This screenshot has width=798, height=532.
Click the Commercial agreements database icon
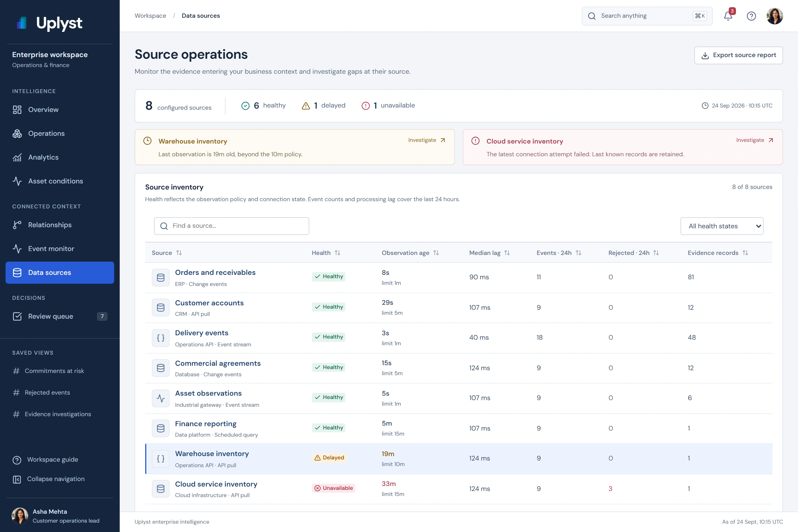tap(160, 368)
